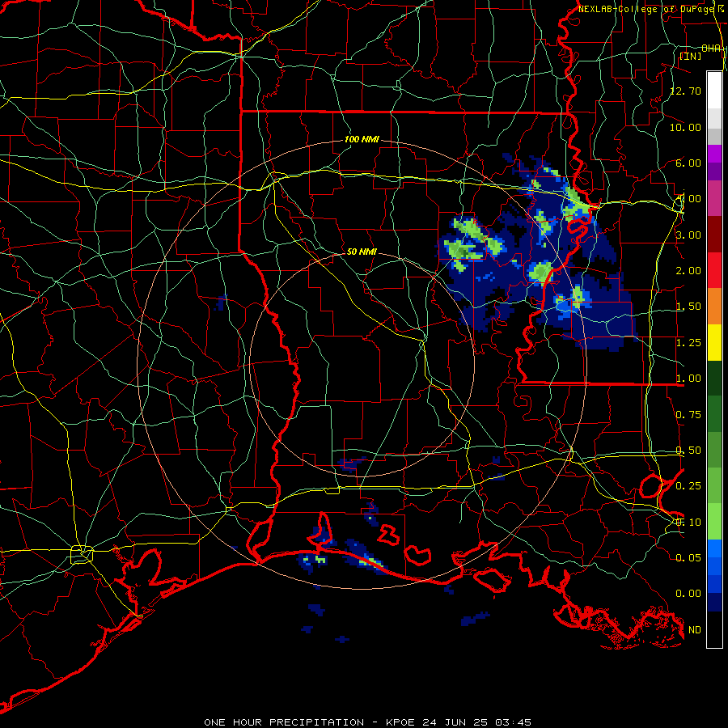
Task: Click the bright red legend swatch beside 2.00
Action: click(x=714, y=270)
